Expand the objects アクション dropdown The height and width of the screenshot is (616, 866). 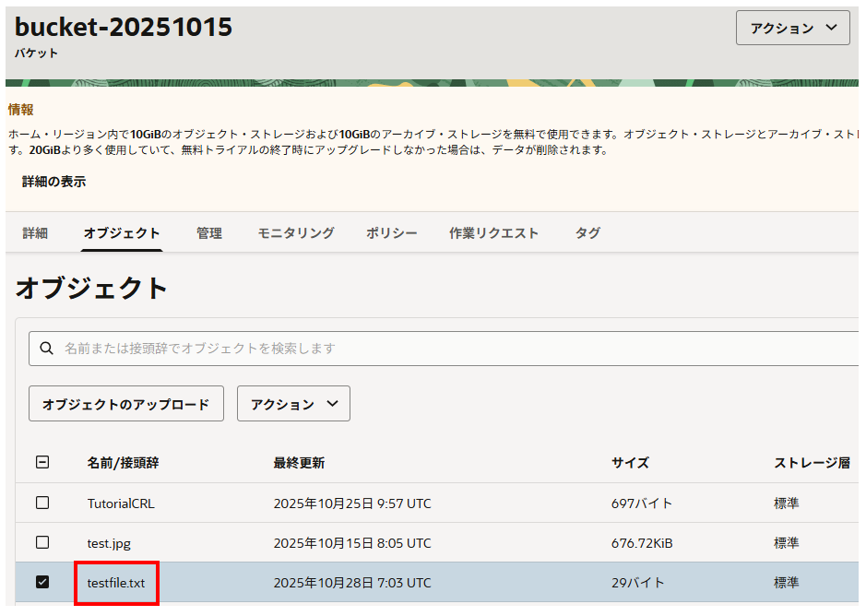point(293,404)
